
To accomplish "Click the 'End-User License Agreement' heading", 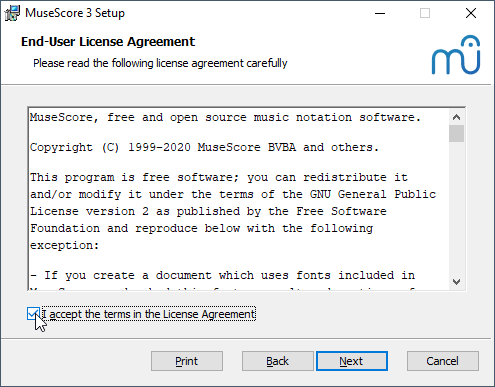I will (108, 42).
